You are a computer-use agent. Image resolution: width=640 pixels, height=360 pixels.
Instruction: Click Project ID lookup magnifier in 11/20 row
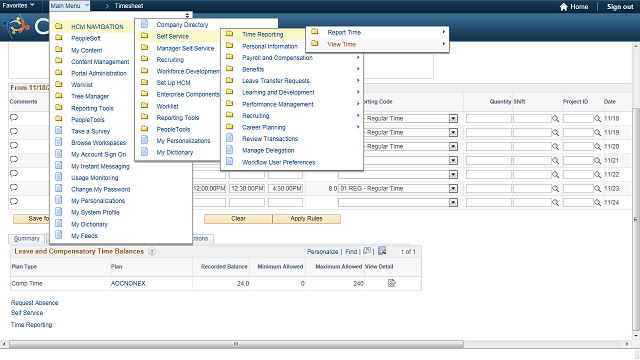pyautogui.click(x=597, y=147)
